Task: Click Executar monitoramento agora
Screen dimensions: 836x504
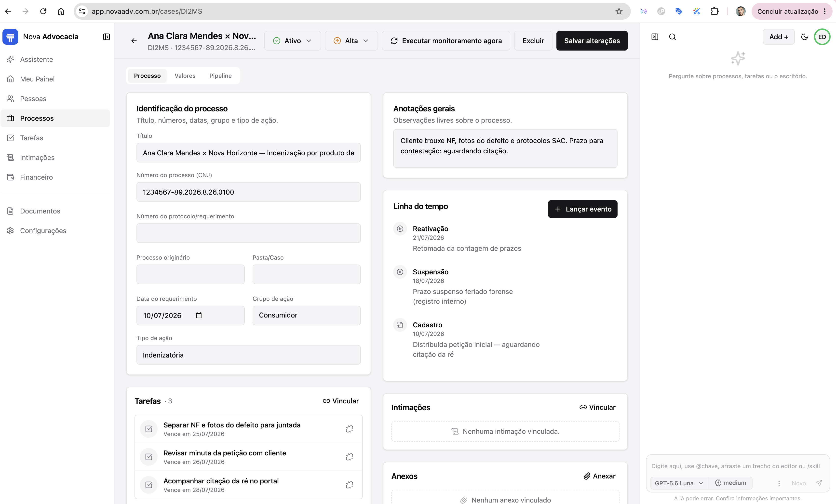Action: pos(446,41)
